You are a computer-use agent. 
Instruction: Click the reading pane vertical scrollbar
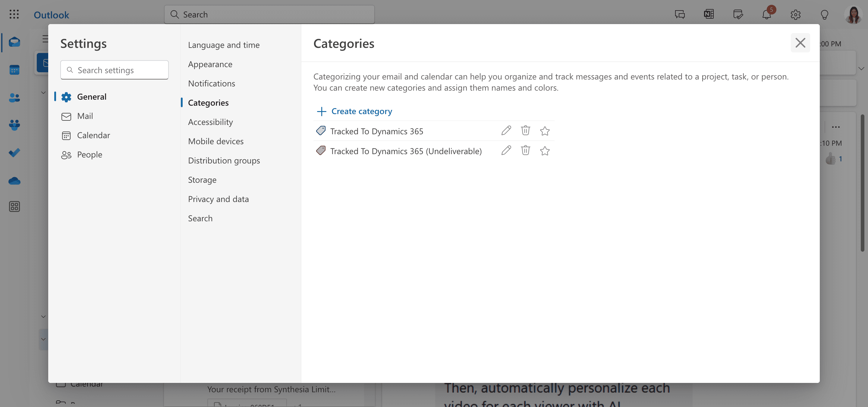click(x=862, y=183)
